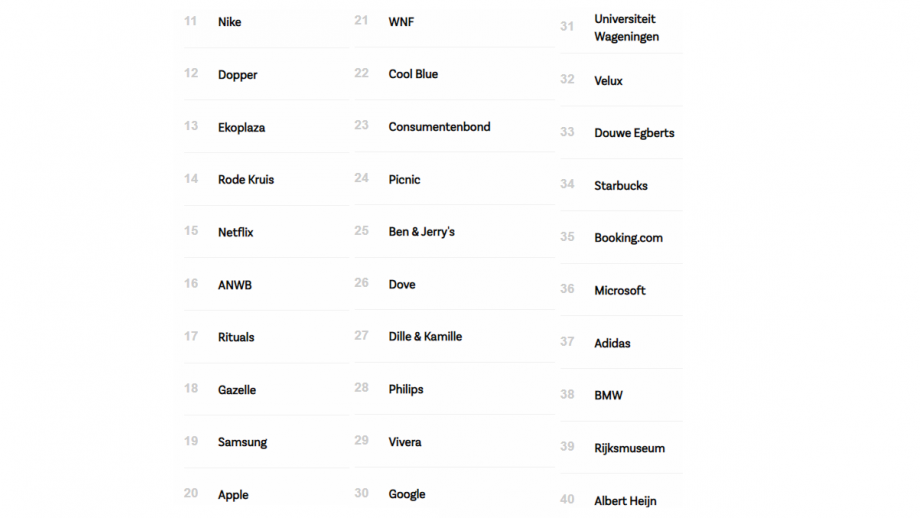Click on ANWB in the list
The width and height of the screenshot is (920, 518).
tap(235, 285)
